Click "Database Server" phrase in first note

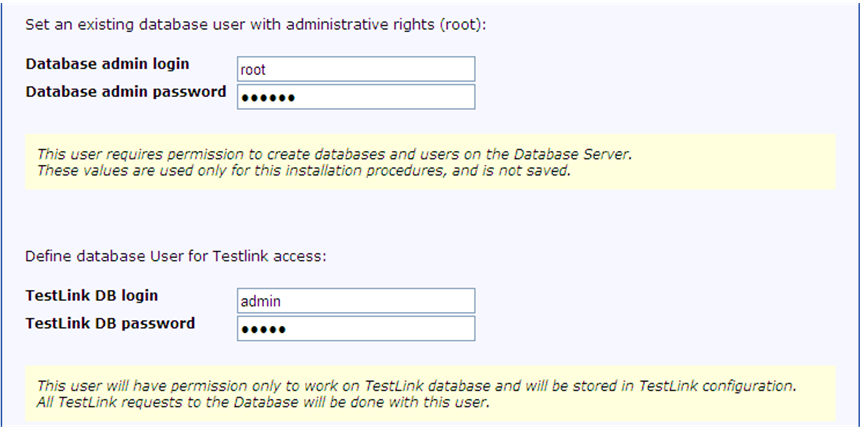point(581,154)
